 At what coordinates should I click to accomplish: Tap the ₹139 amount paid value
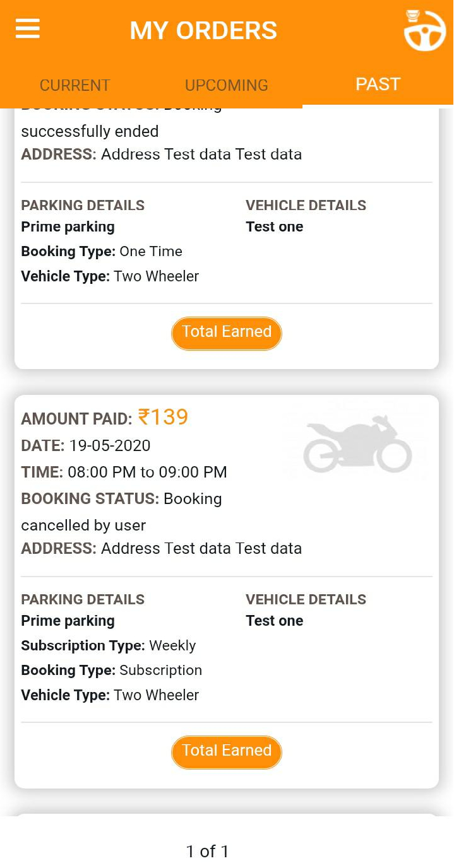point(163,417)
